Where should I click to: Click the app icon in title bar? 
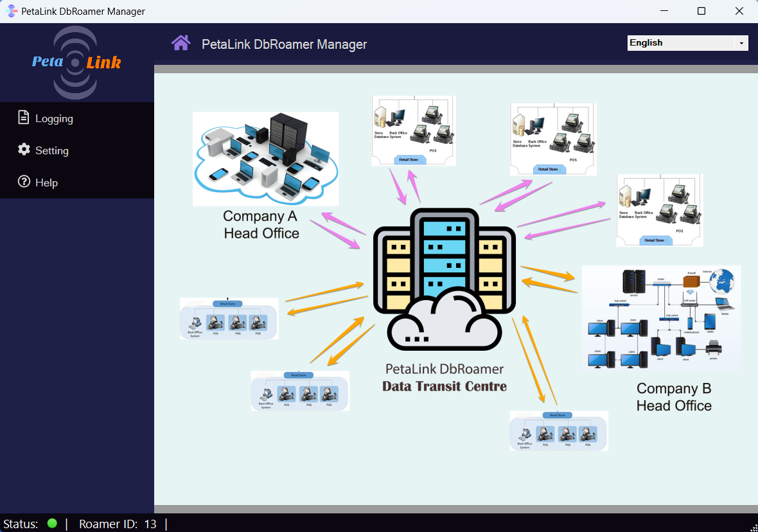tap(11, 11)
